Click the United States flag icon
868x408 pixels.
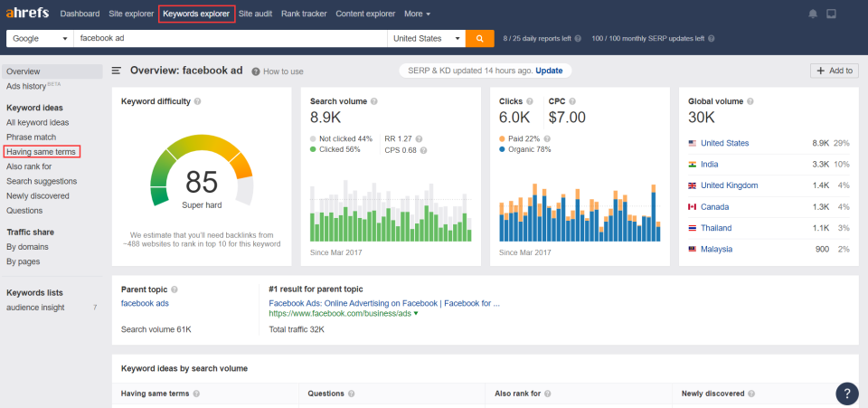(x=692, y=143)
